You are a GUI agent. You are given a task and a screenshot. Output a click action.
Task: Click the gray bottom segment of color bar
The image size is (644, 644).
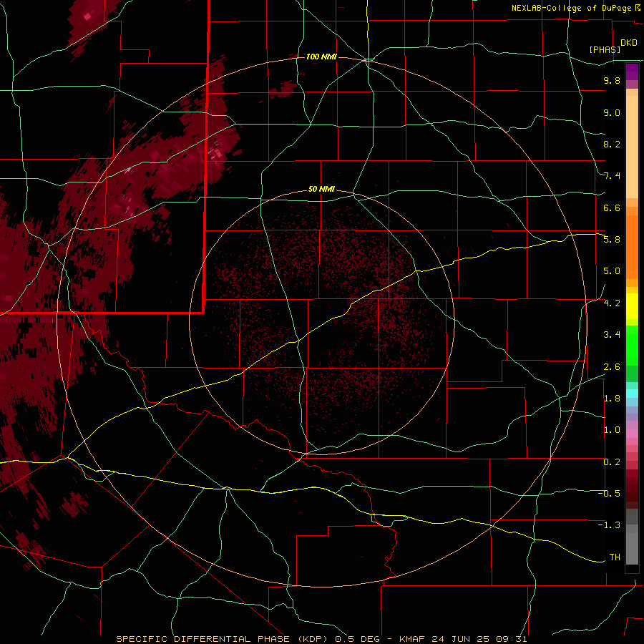click(632, 538)
